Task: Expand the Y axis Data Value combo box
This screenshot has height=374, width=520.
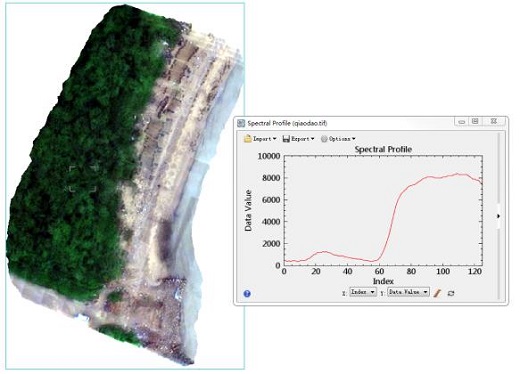Action: pos(408,292)
